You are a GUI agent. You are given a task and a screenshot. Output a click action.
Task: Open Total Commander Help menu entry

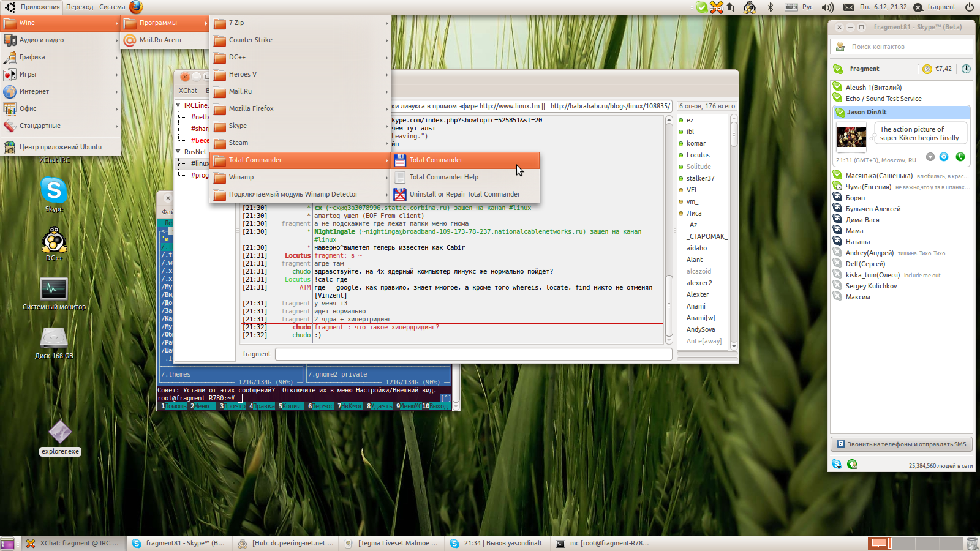click(443, 177)
